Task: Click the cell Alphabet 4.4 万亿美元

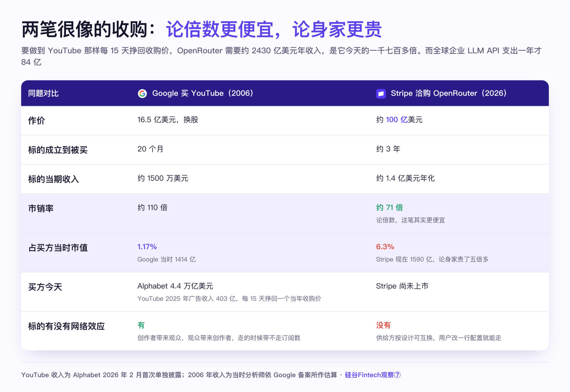Action: click(x=175, y=286)
